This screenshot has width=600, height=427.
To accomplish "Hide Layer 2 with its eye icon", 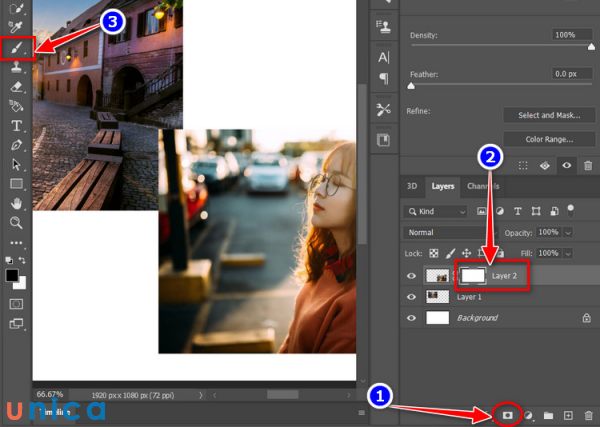I will (411, 275).
